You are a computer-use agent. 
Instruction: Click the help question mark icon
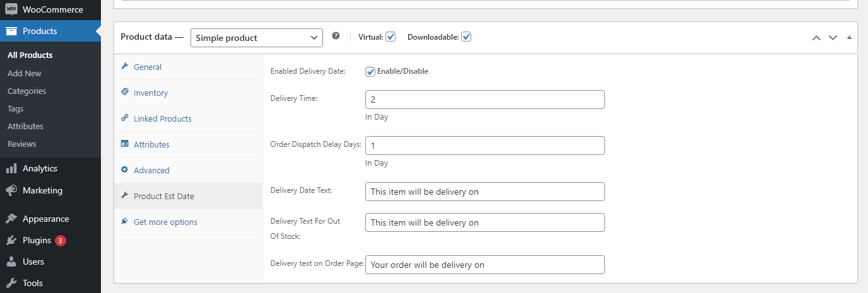(x=336, y=37)
